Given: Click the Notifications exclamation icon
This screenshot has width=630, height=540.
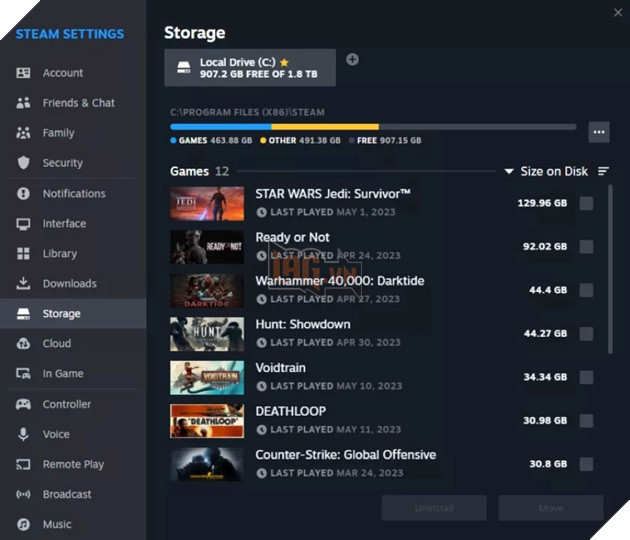Looking at the screenshot, I should (23, 193).
